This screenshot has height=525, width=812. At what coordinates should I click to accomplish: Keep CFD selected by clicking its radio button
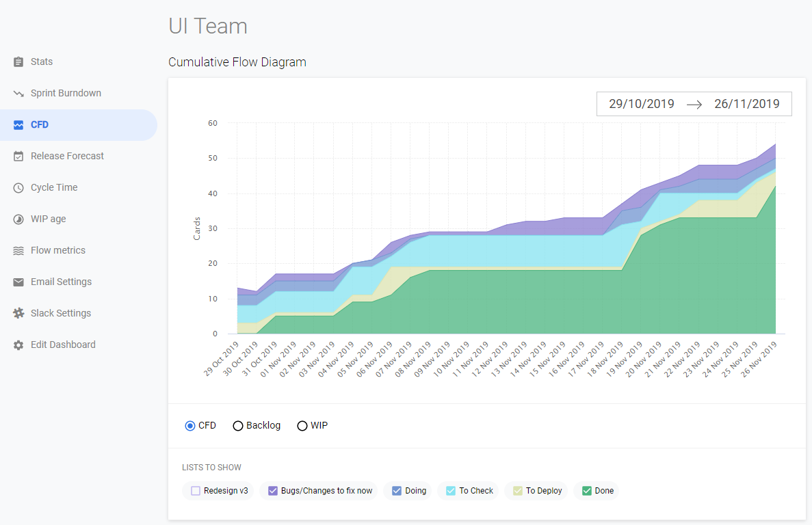coord(189,425)
